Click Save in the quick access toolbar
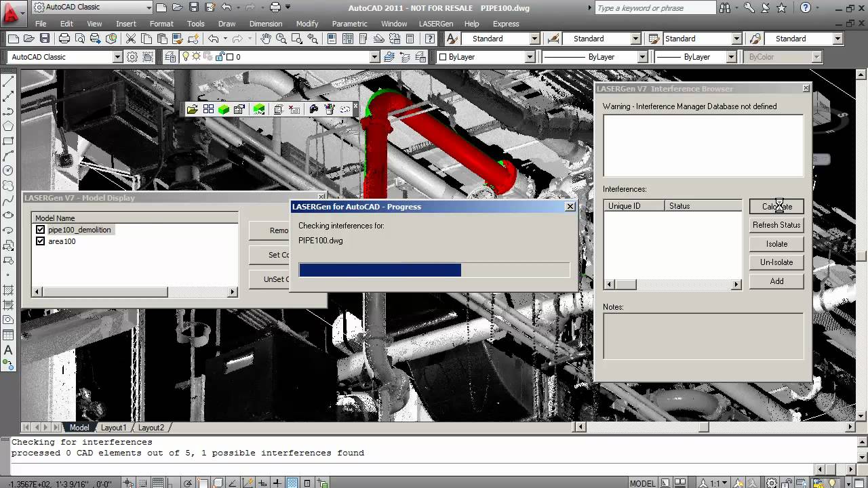 [x=193, y=7]
